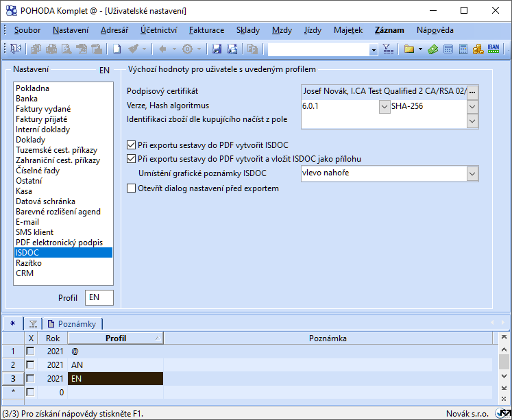Select 'PDF elektronický podpis' in settings list
Image resolution: width=512 pixels, height=420 pixels.
[x=59, y=243]
